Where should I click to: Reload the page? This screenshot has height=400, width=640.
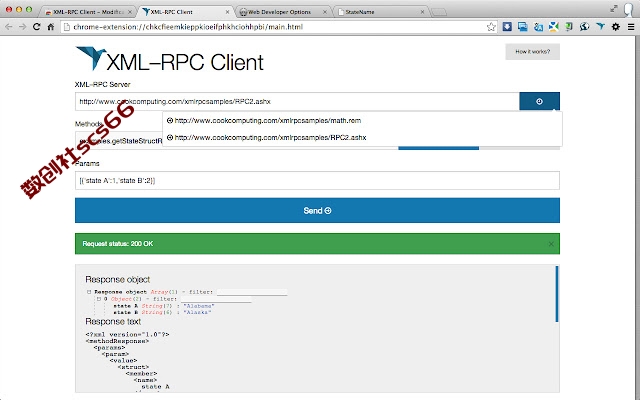[36, 27]
